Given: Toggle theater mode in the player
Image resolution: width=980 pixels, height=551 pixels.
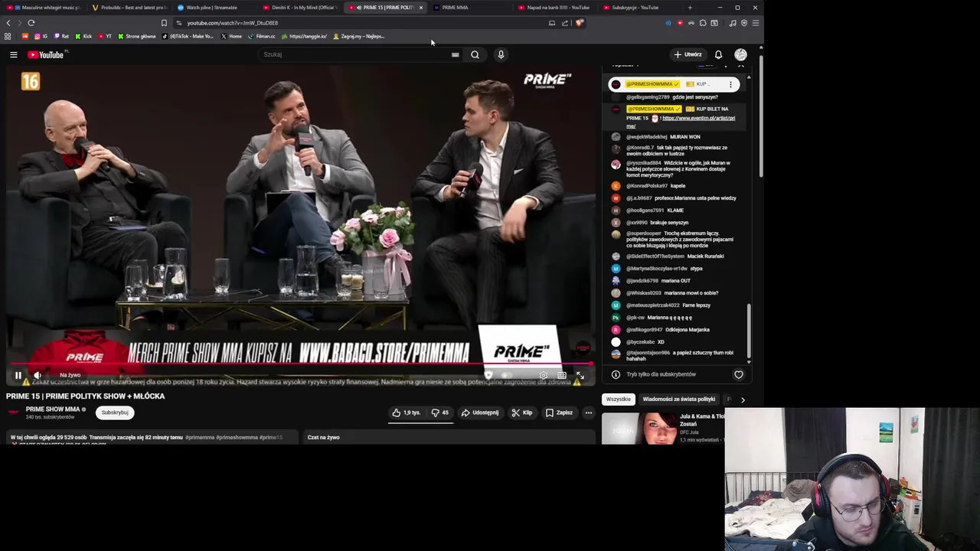Looking at the screenshot, I should [x=562, y=375].
